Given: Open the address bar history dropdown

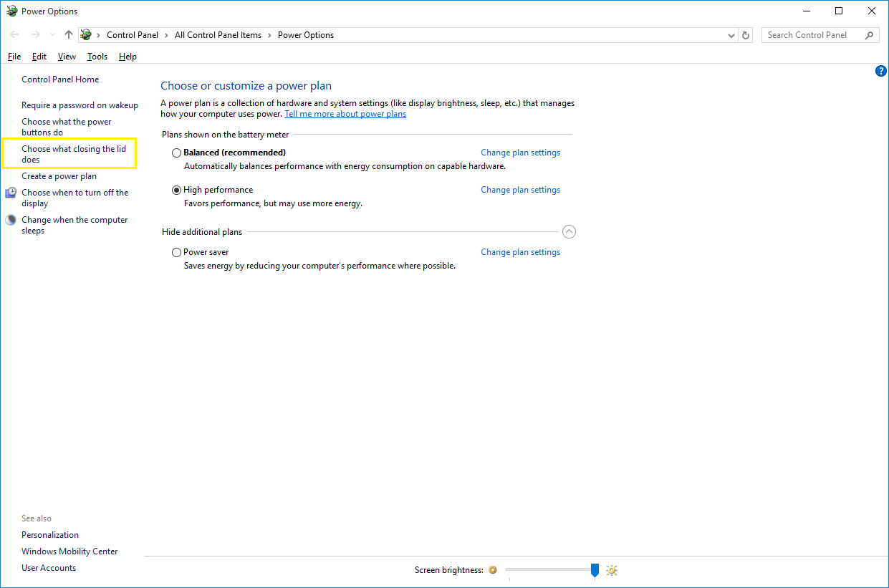Looking at the screenshot, I should 731,35.
